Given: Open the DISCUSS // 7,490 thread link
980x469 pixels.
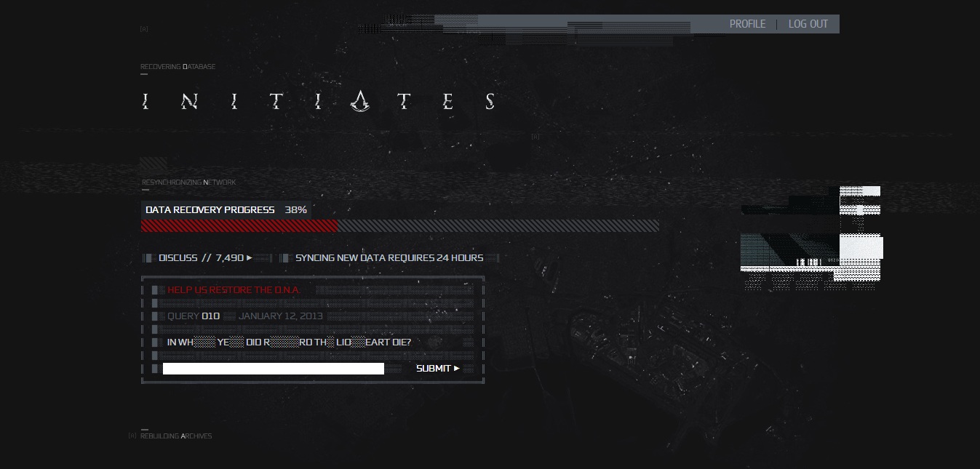Looking at the screenshot, I should point(201,257).
